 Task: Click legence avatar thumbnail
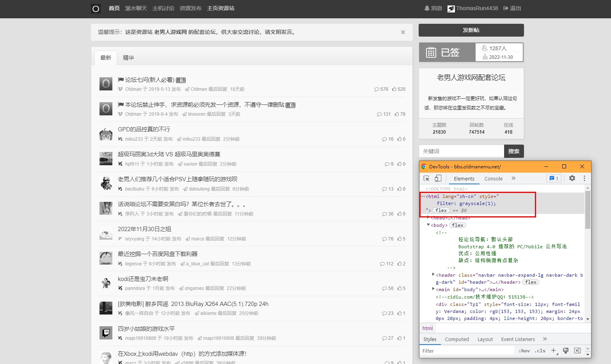pos(106,258)
